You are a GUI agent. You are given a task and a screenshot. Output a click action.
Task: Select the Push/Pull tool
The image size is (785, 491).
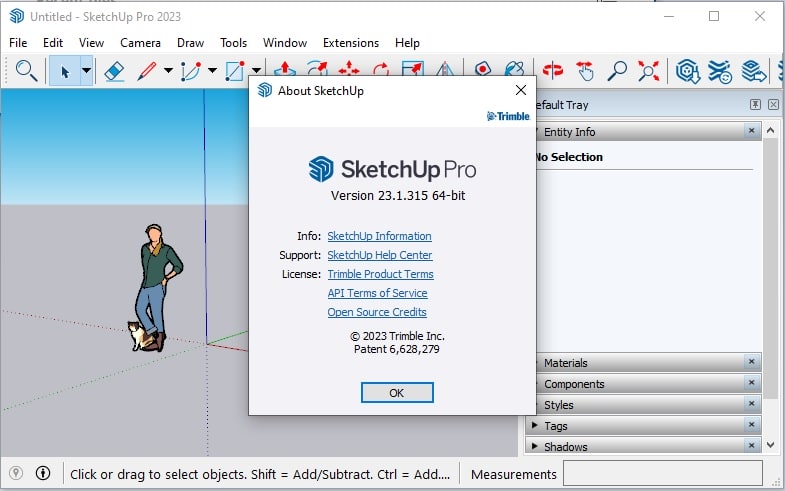pos(284,69)
